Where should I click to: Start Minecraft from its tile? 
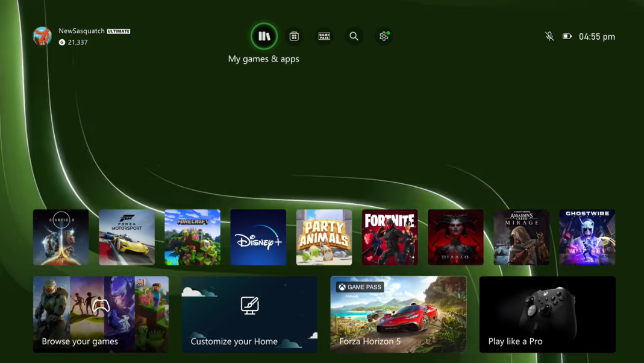[192, 237]
